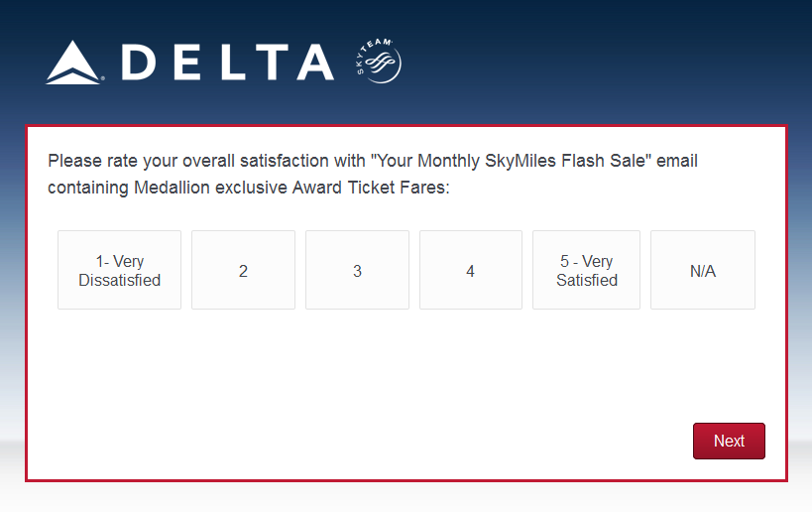Choose the N/A answer option
812x512 pixels.
click(x=702, y=270)
